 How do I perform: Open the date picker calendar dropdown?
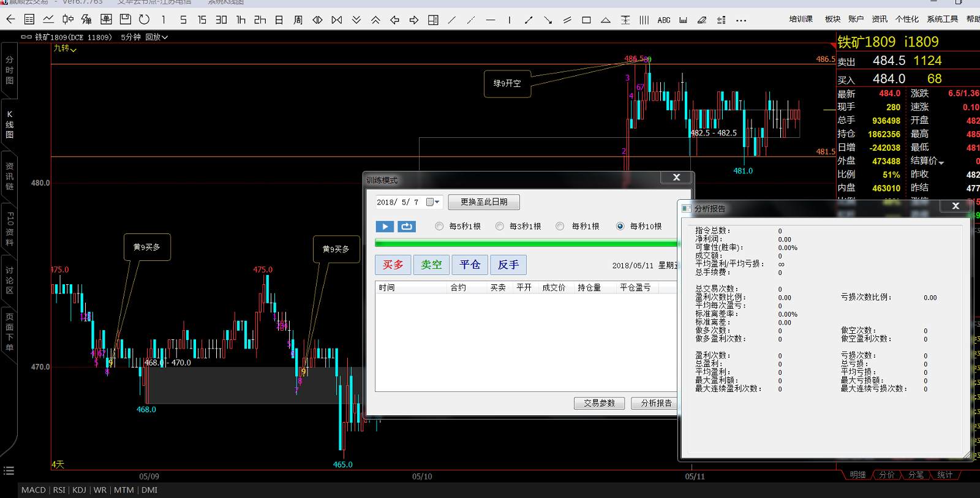click(x=433, y=202)
